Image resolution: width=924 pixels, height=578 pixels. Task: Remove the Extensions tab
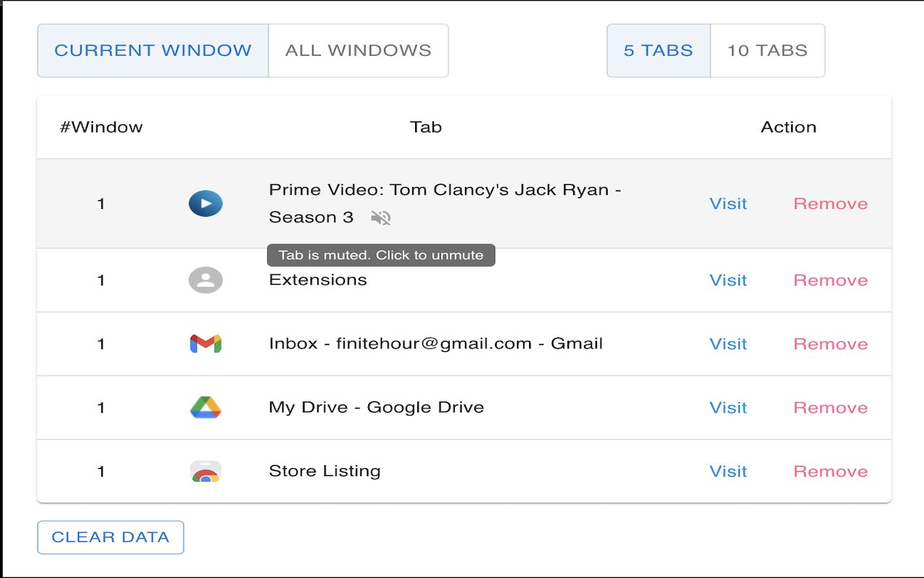tap(830, 280)
